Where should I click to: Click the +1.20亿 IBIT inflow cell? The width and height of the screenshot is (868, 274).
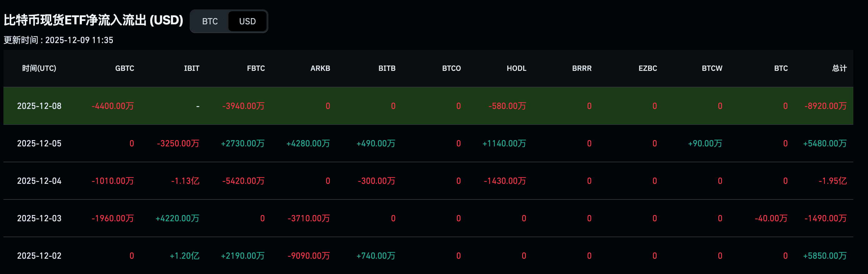[x=184, y=256]
